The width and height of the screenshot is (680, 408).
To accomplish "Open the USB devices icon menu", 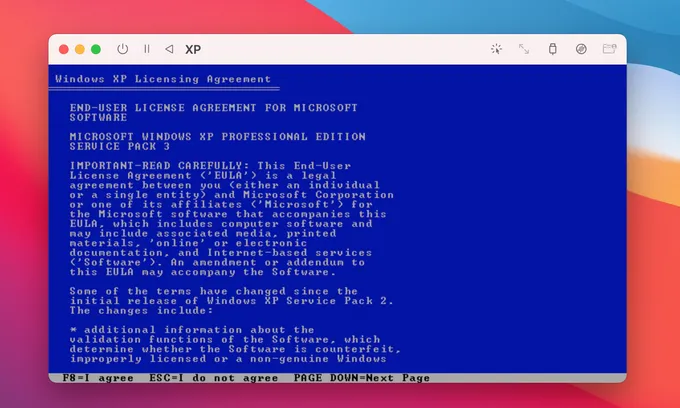I will click(x=552, y=49).
